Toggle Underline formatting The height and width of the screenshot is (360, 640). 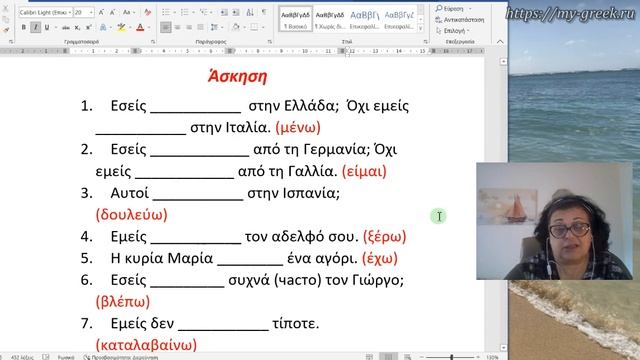click(47, 27)
